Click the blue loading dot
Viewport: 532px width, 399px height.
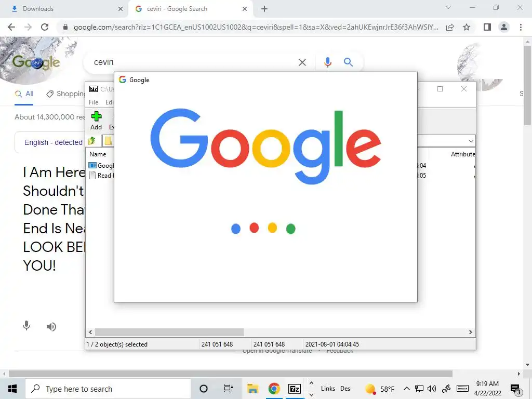(236, 229)
